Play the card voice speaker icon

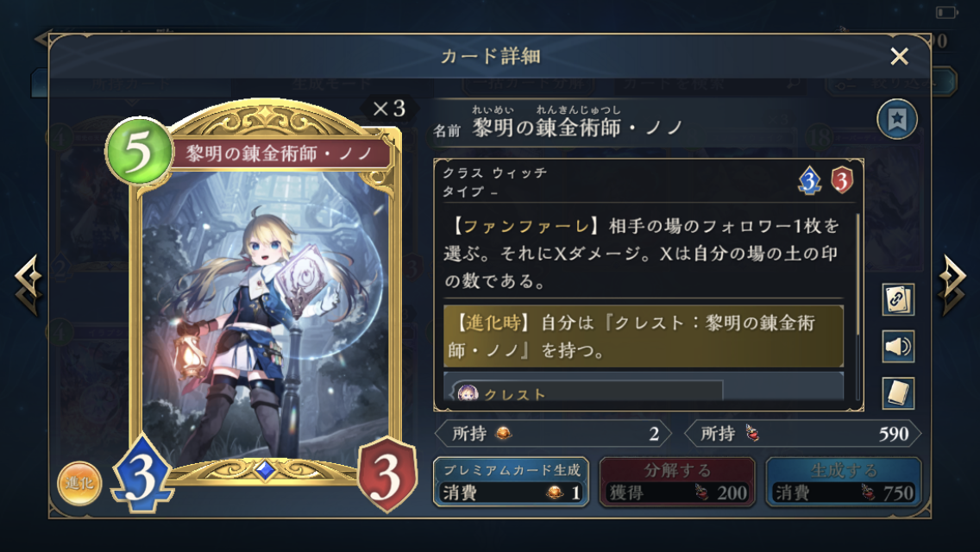pyautogui.click(x=898, y=347)
